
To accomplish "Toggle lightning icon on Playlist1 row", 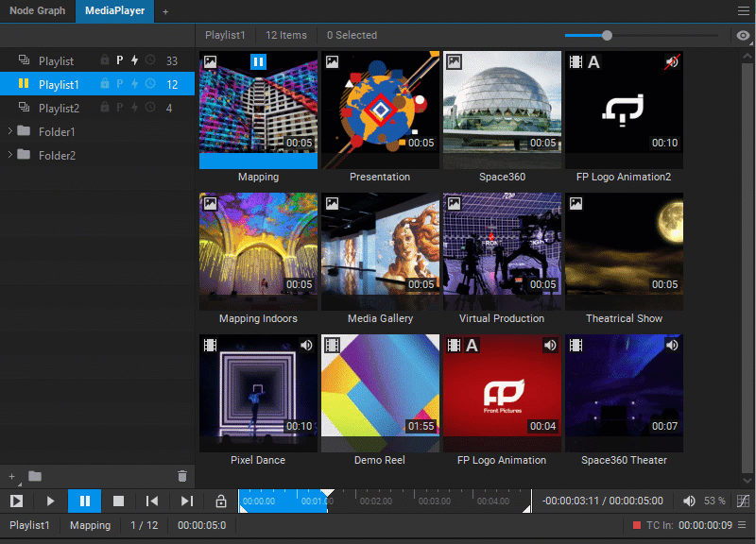I will [x=134, y=84].
